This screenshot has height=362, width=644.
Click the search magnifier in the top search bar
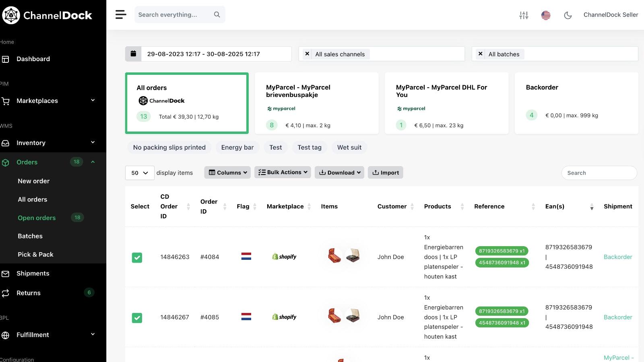point(217,14)
